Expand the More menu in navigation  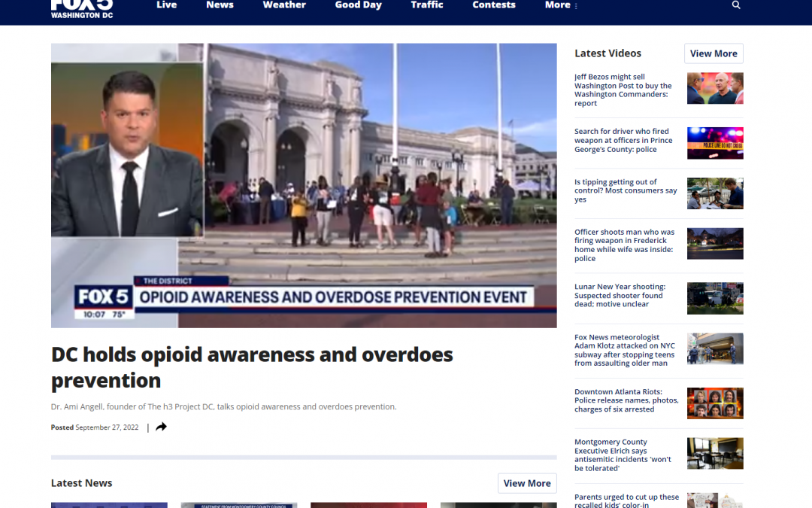click(559, 5)
